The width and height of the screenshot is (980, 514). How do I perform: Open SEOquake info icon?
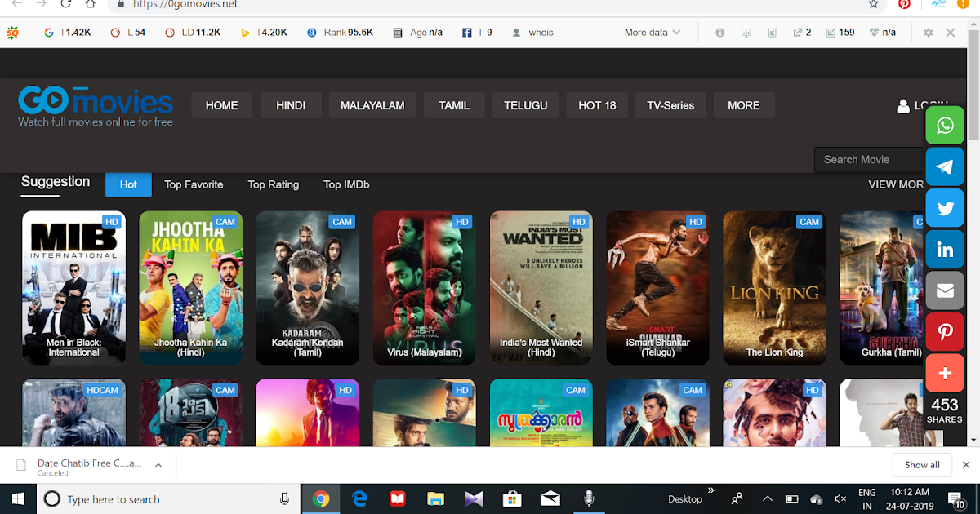(719, 33)
